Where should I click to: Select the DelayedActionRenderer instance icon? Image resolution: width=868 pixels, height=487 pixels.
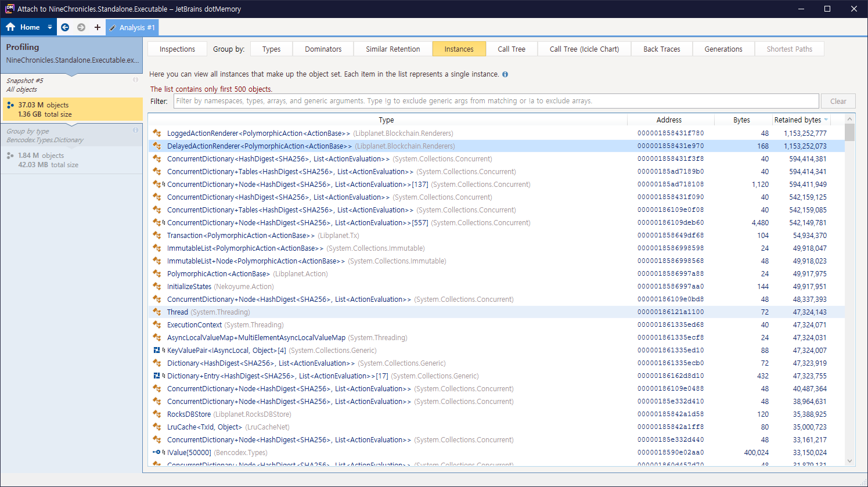point(157,146)
